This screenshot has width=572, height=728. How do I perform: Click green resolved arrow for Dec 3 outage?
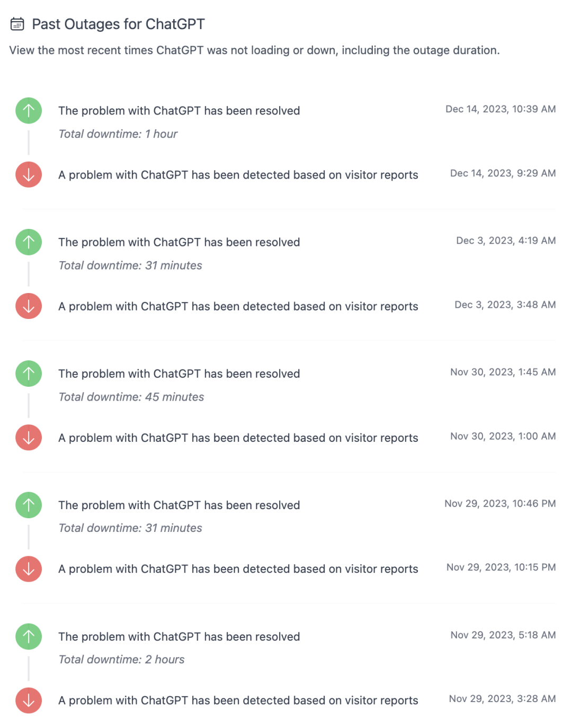click(x=29, y=242)
